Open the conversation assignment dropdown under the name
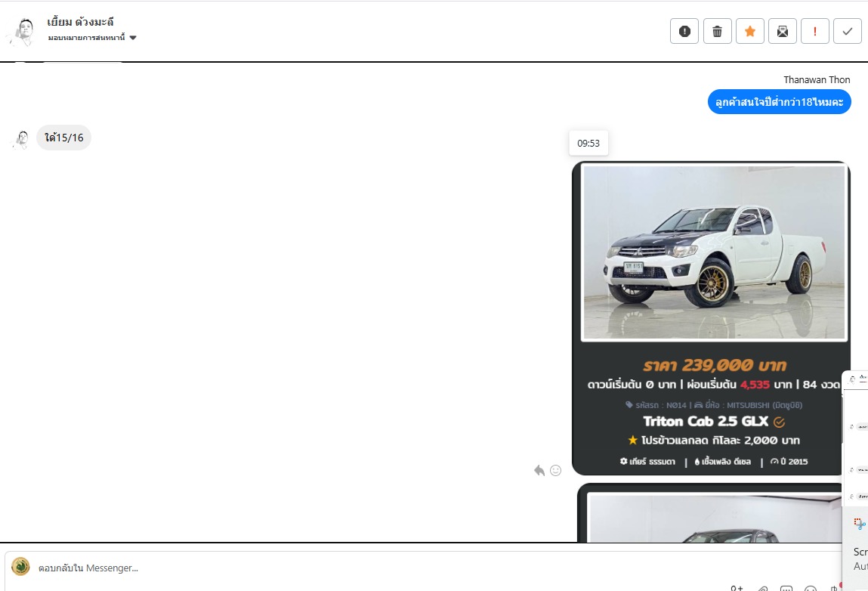The width and height of the screenshot is (868, 591). pyautogui.click(x=92, y=38)
